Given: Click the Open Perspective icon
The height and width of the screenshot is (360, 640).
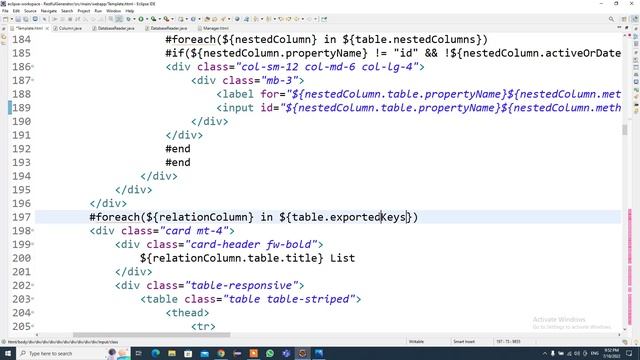Looking at the screenshot, I should (x=624, y=19).
